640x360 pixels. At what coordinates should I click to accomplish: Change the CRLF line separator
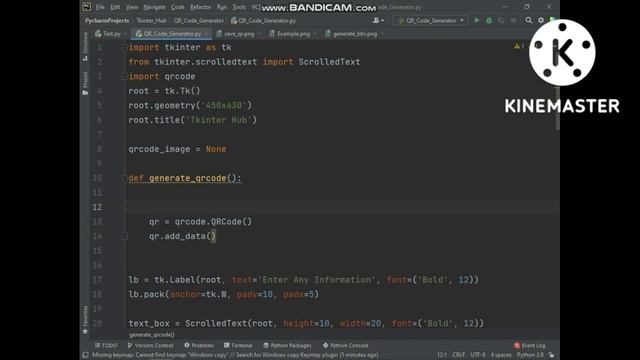pyautogui.click(x=459, y=355)
